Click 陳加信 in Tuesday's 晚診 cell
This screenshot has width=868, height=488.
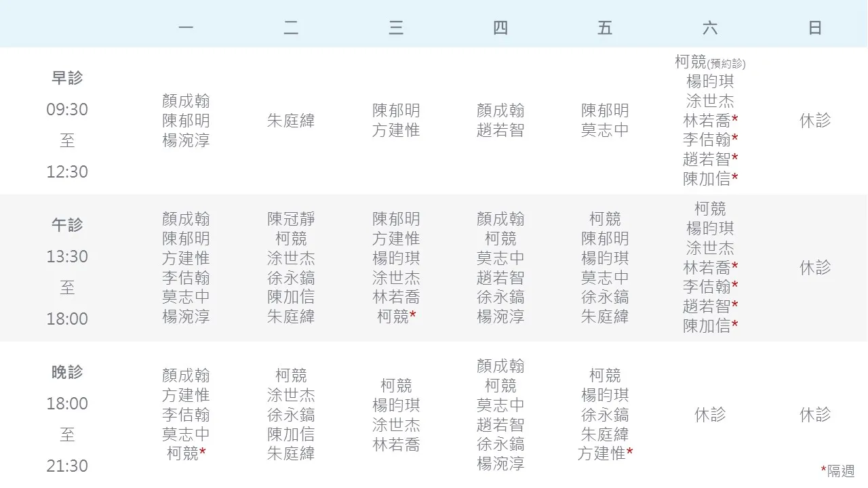[291, 434]
